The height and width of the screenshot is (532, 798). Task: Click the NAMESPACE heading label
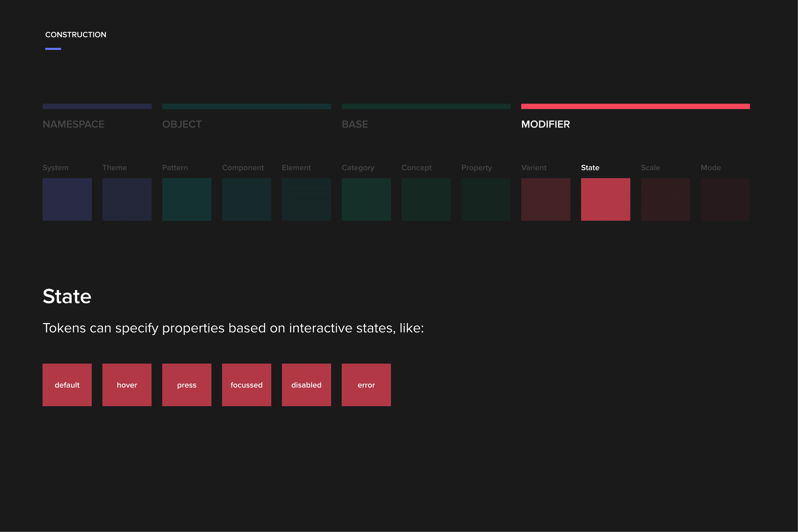(73, 124)
